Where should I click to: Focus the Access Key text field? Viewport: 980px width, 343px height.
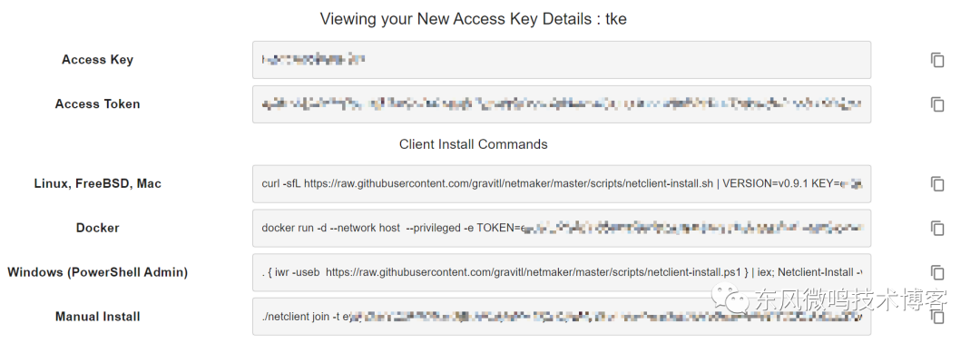coord(562,60)
